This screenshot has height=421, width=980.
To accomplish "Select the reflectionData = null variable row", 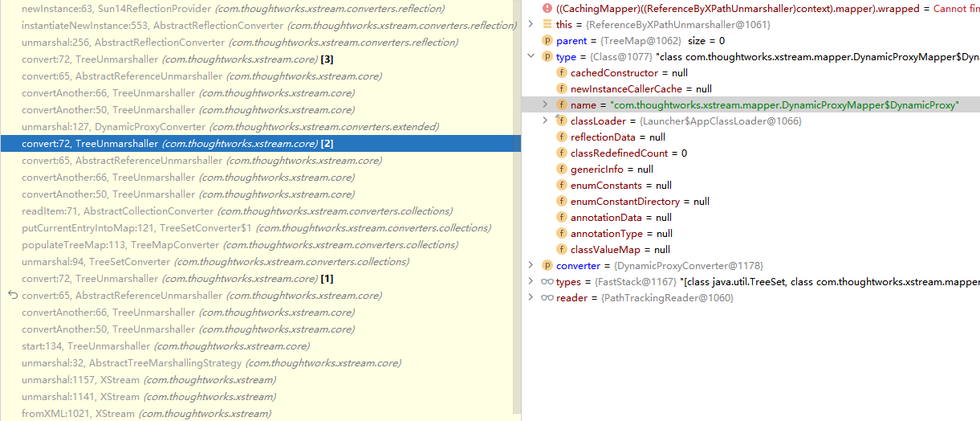I will point(618,137).
